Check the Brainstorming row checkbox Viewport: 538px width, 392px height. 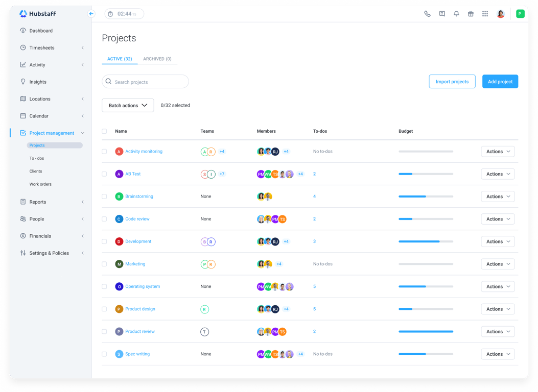104,197
